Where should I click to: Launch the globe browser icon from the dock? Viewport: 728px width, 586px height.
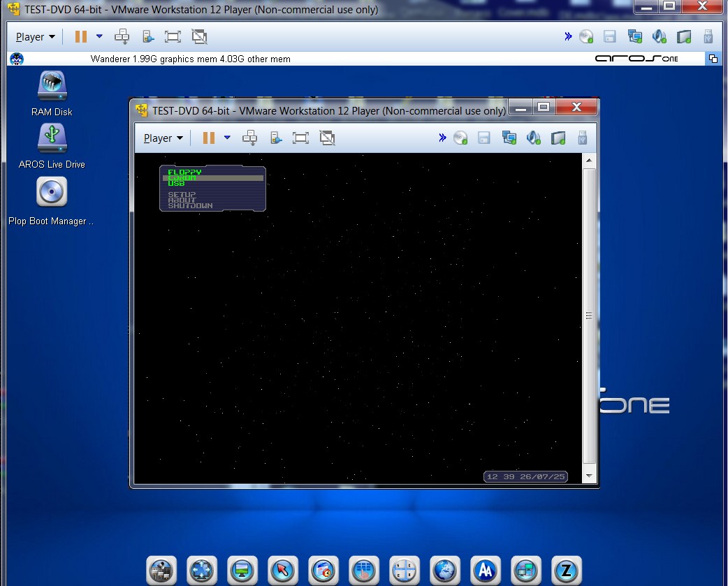445,571
